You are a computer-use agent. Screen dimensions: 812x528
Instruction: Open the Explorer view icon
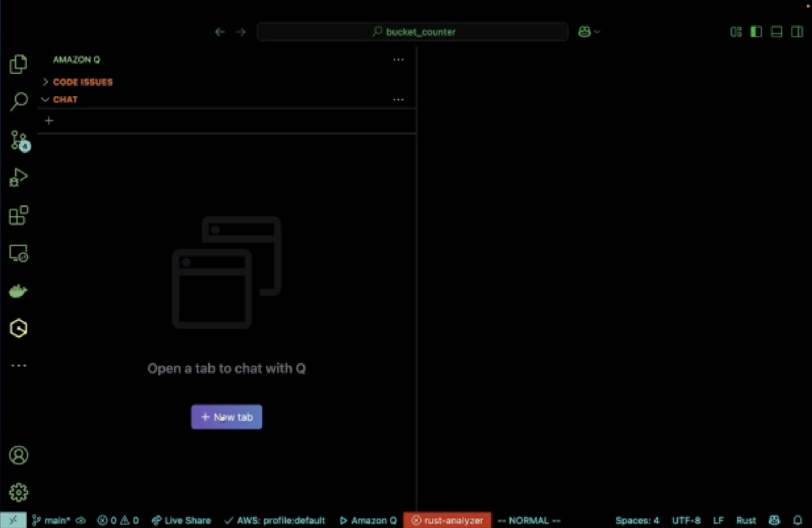click(x=18, y=64)
